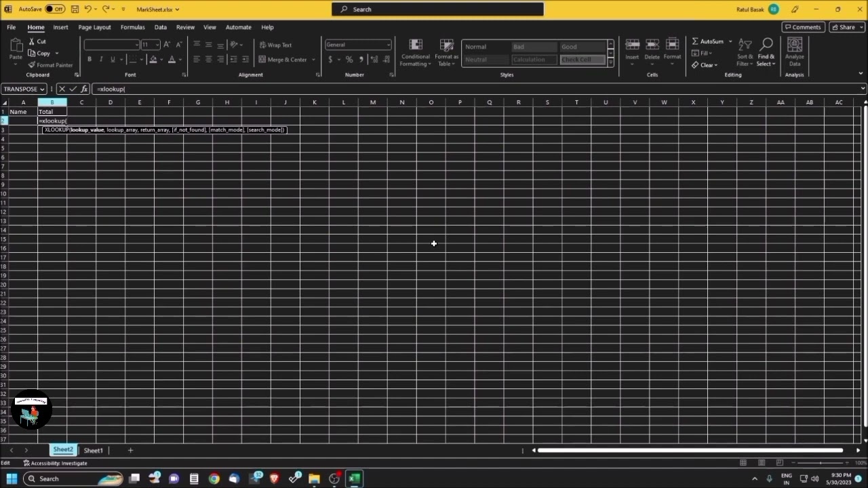Open Conditional Formatting
The height and width of the screenshot is (488, 868).
click(x=415, y=52)
